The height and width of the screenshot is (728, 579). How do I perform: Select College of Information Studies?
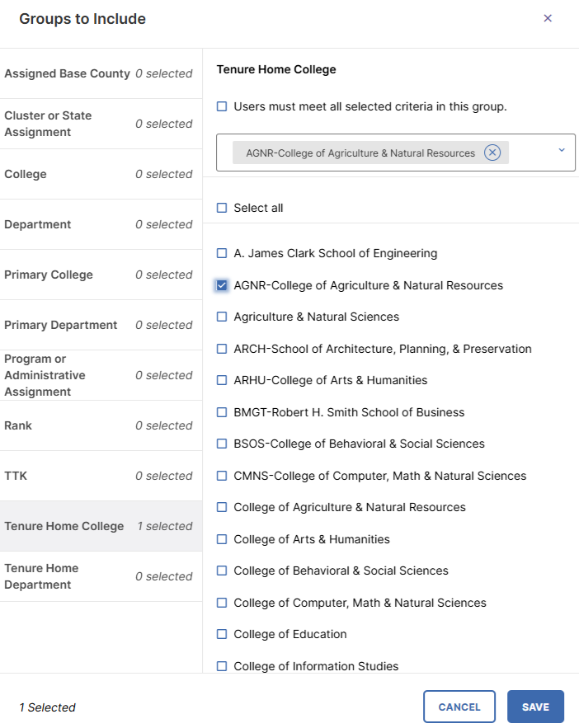[221, 665]
